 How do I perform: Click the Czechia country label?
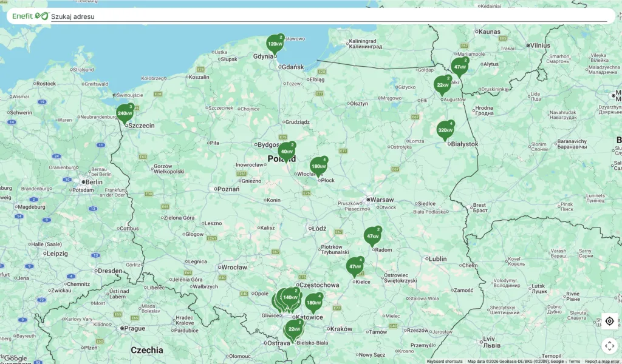click(x=147, y=350)
